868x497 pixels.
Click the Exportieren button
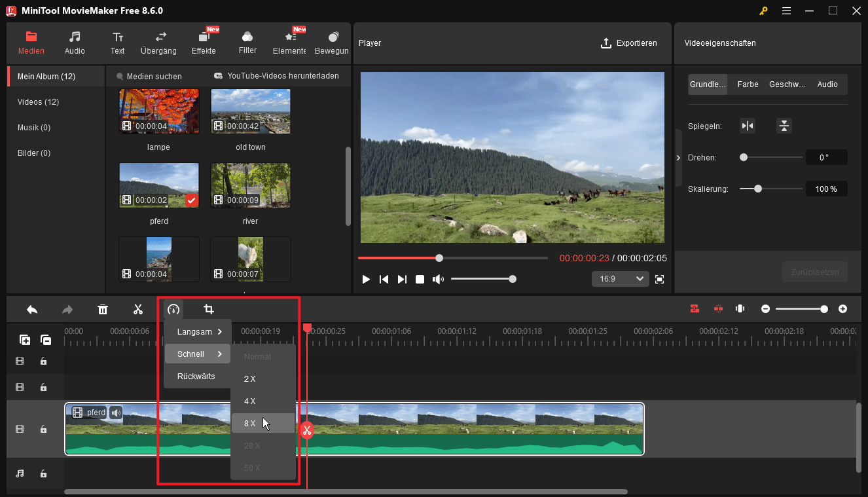pos(629,43)
